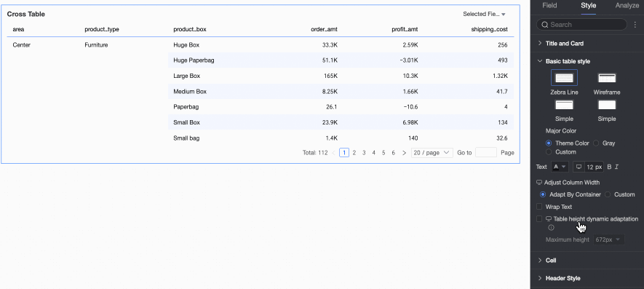Open the Selected Fields dropdown

[484, 14]
